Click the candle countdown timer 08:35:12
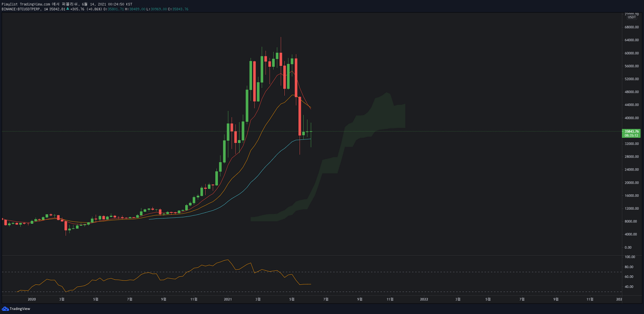Image resolution: width=644 pixels, height=314 pixels. (x=631, y=135)
